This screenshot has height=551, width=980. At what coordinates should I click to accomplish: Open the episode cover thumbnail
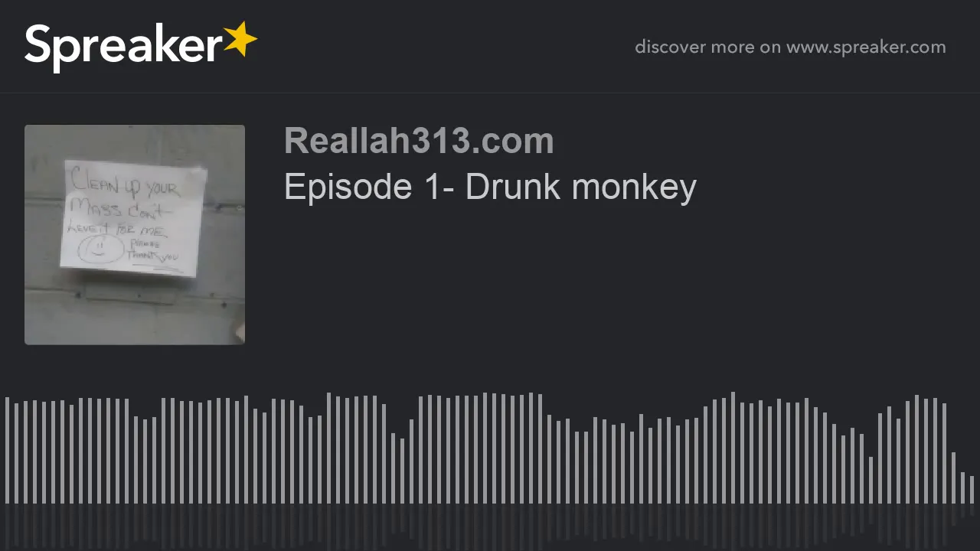coord(135,235)
